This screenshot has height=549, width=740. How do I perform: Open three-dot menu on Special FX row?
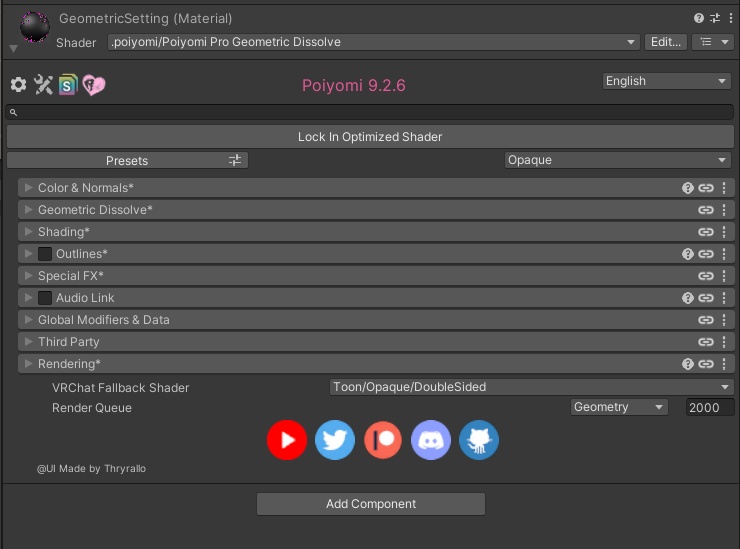pos(724,276)
